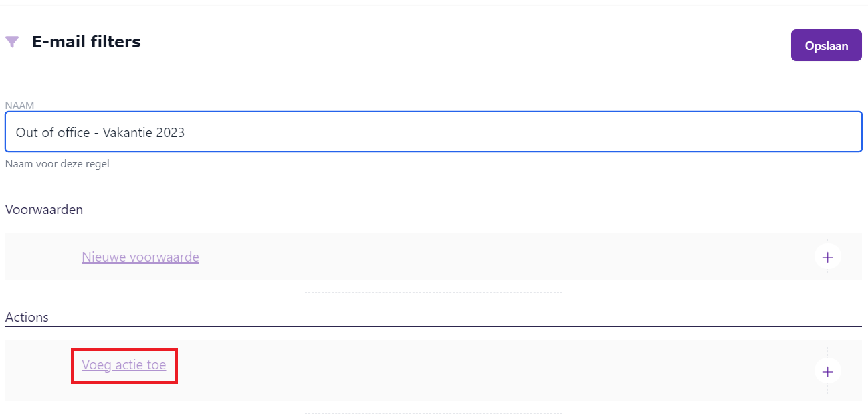The width and height of the screenshot is (868, 418).
Task: Click the dashed divider below the Voorwaarden row
Action: pos(433,292)
